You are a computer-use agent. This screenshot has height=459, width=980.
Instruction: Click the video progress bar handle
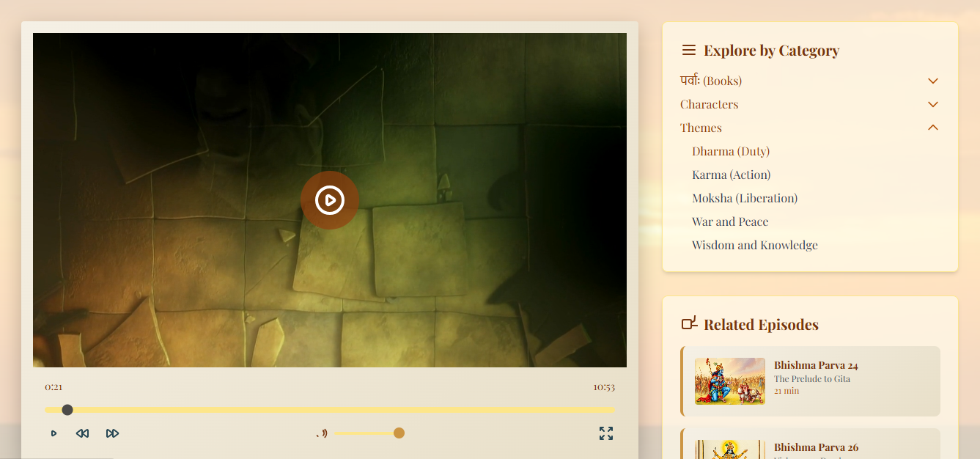67,410
